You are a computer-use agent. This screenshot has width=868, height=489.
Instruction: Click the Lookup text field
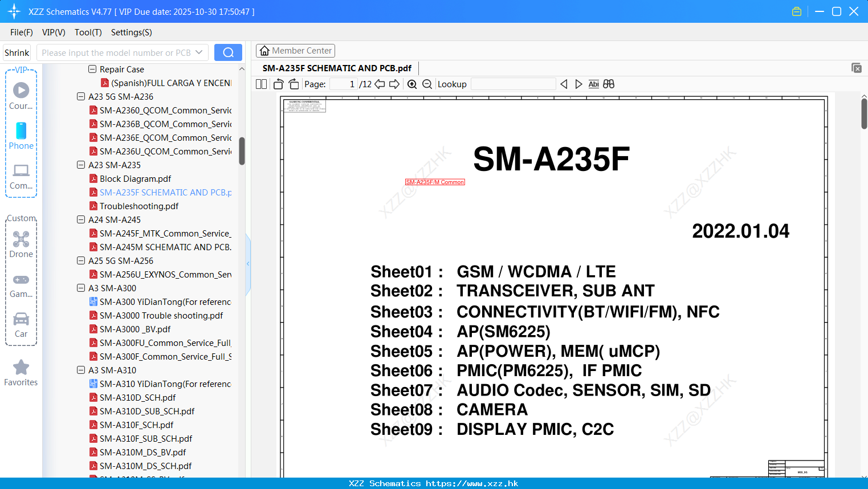tap(513, 84)
